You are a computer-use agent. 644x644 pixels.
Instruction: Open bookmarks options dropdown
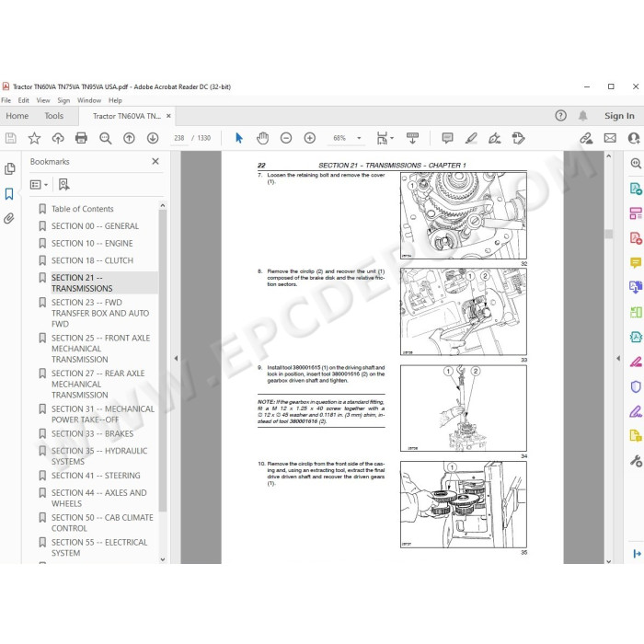pyautogui.click(x=39, y=185)
